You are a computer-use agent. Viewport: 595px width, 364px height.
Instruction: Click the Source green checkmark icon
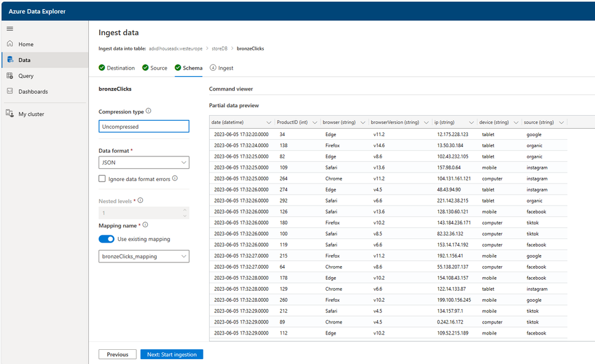146,68
